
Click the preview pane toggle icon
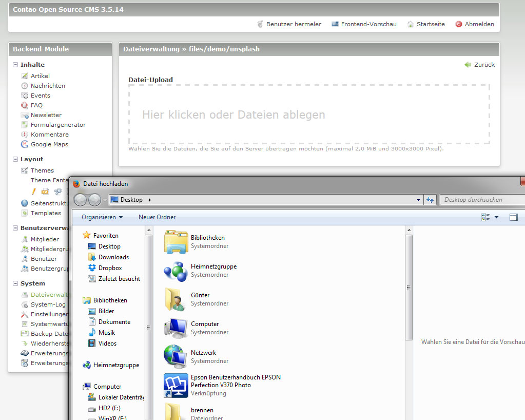(x=513, y=217)
